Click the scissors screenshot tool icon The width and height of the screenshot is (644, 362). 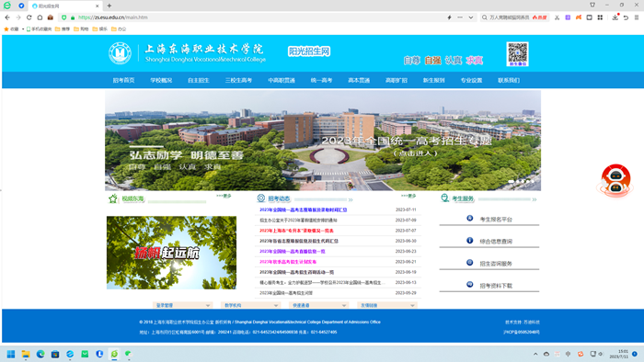(557, 17)
